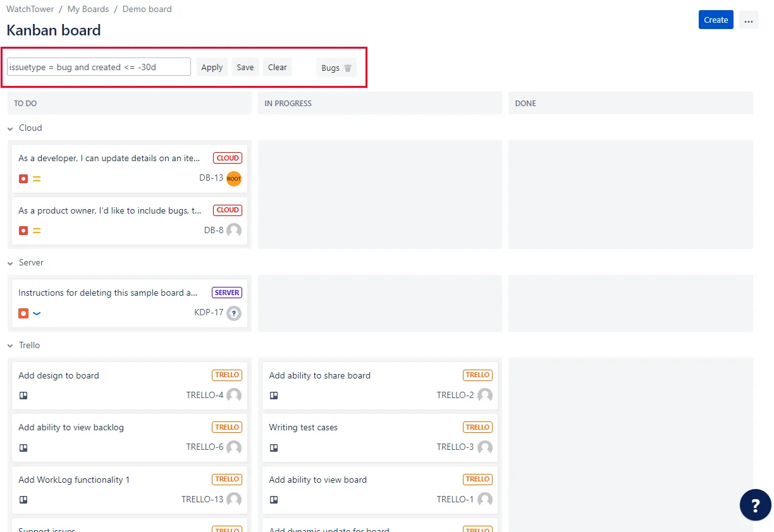
Task: Click issue key KDP-17
Action: (209, 313)
